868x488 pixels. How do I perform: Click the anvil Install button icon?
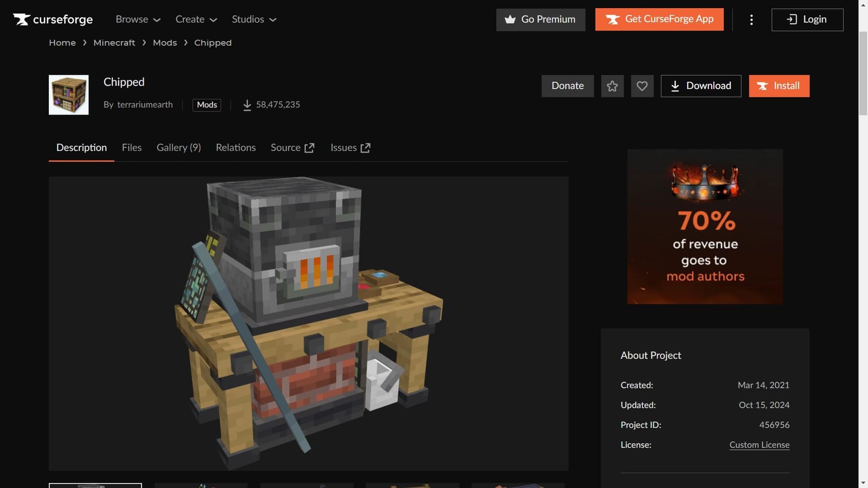pyautogui.click(x=762, y=86)
